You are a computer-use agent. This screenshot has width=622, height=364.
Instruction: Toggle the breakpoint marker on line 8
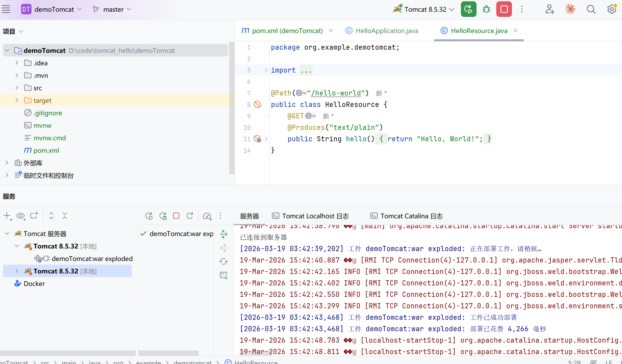[257, 105]
